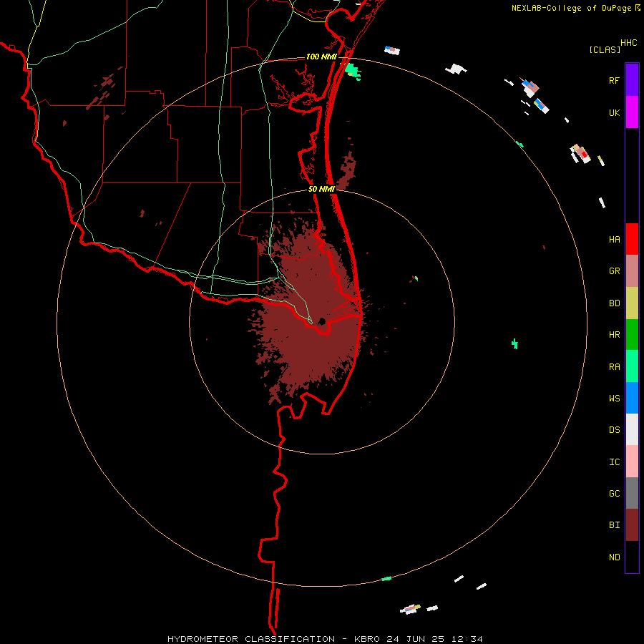The image size is (644, 644).
Task: Click the ND black legend swatch
Action: click(632, 557)
